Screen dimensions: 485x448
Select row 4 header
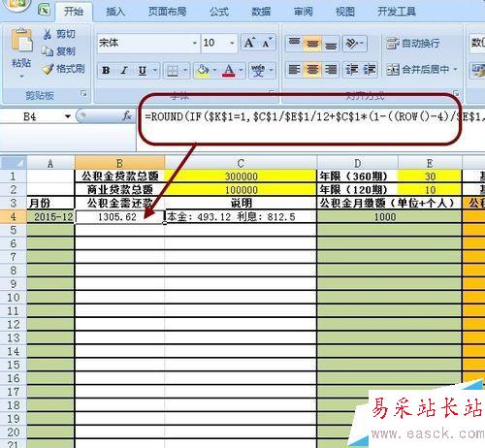(14, 216)
